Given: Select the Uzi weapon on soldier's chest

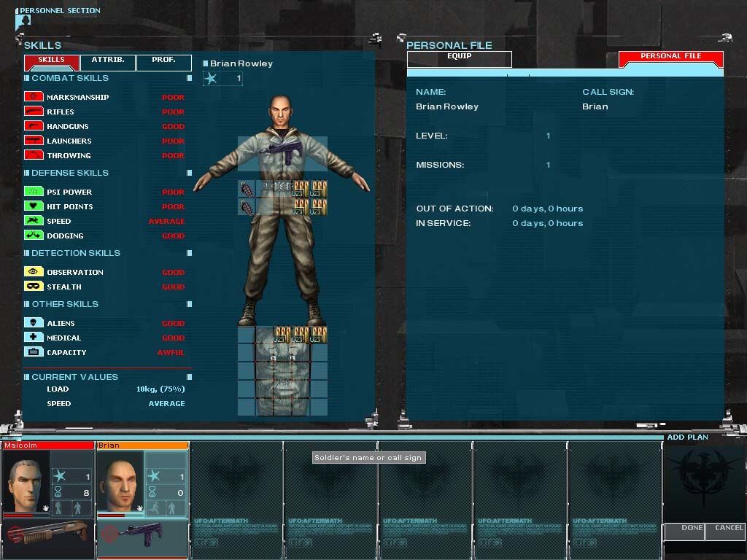Looking at the screenshot, I should (281, 152).
